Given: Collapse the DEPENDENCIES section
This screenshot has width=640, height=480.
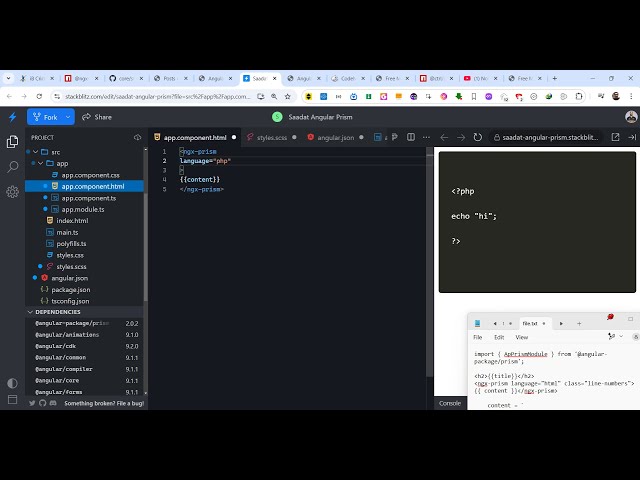Looking at the screenshot, I should click(29, 312).
